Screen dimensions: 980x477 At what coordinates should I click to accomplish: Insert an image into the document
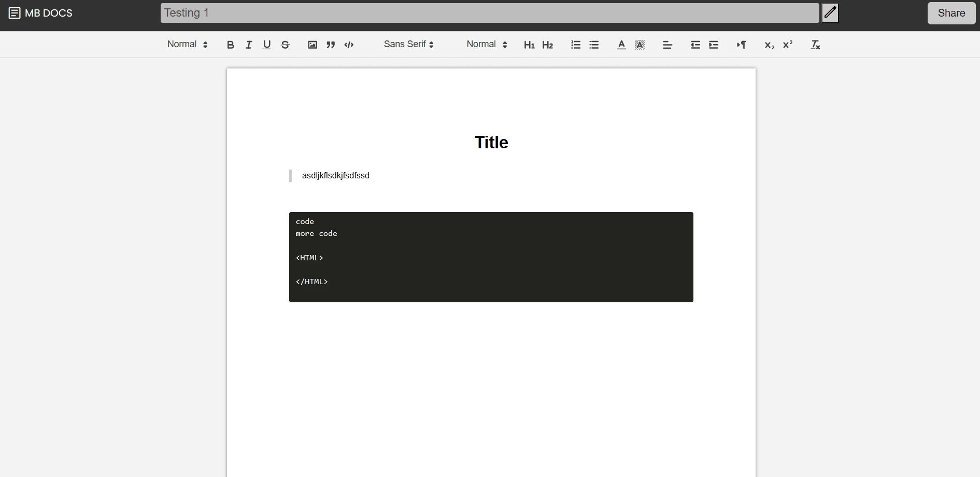pyautogui.click(x=313, y=45)
